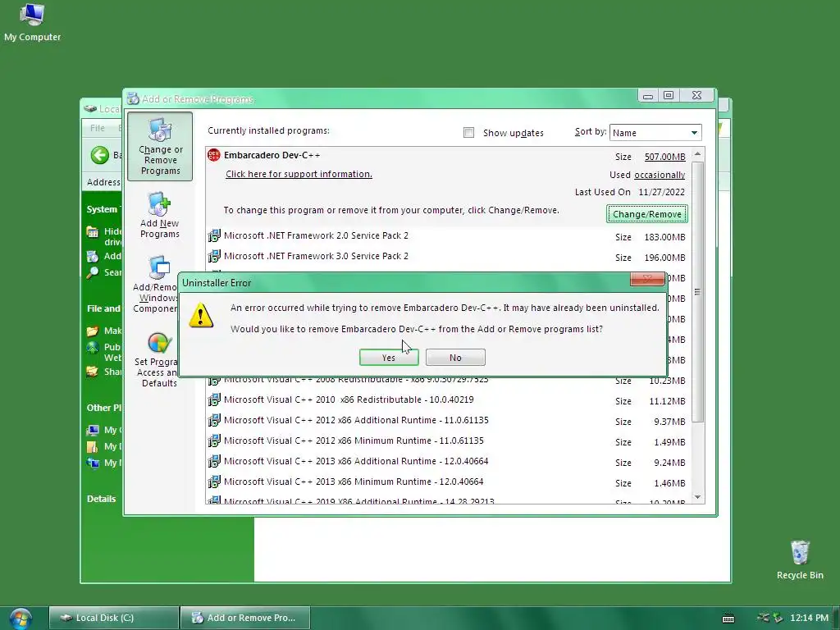The height and width of the screenshot is (630, 840).
Task: Select Change or Remove Programs icon
Action: pos(160,147)
